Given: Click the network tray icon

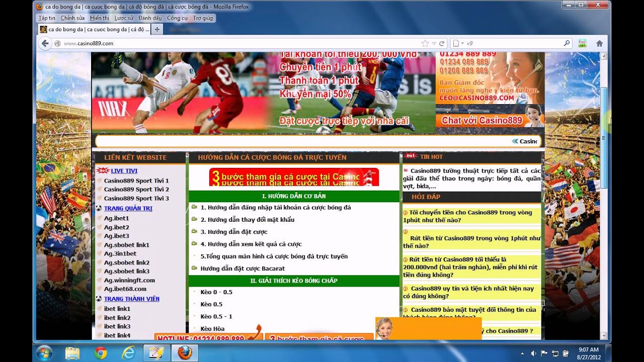Looking at the screenshot, I should [x=555, y=353].
